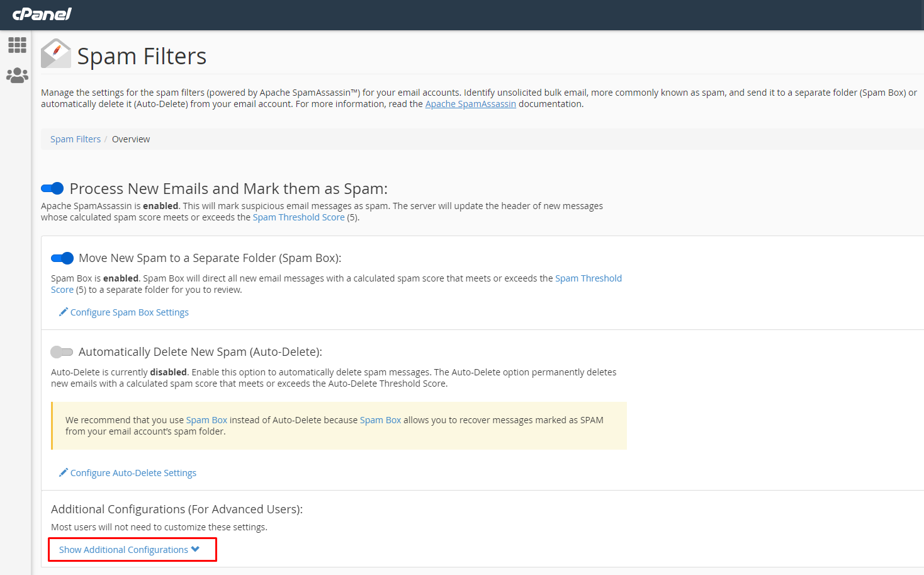This screenshot has height=575, width=924.
Task: Click 'Most users will not need to customize' text
Action: tap(159, 527)
